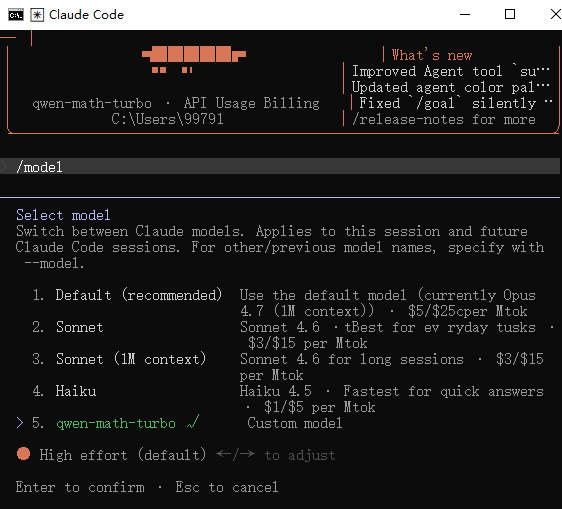Click the /model command input line

coord(280,167)
